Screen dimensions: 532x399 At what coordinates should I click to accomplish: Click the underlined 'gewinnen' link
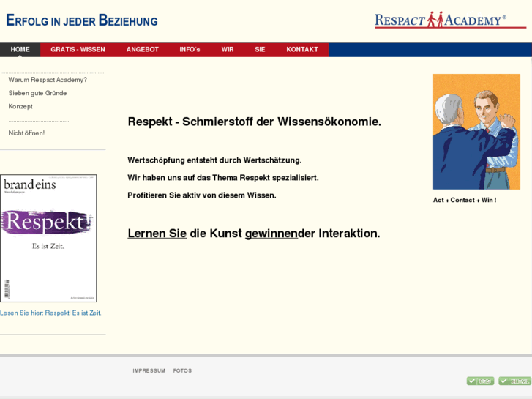271,234
